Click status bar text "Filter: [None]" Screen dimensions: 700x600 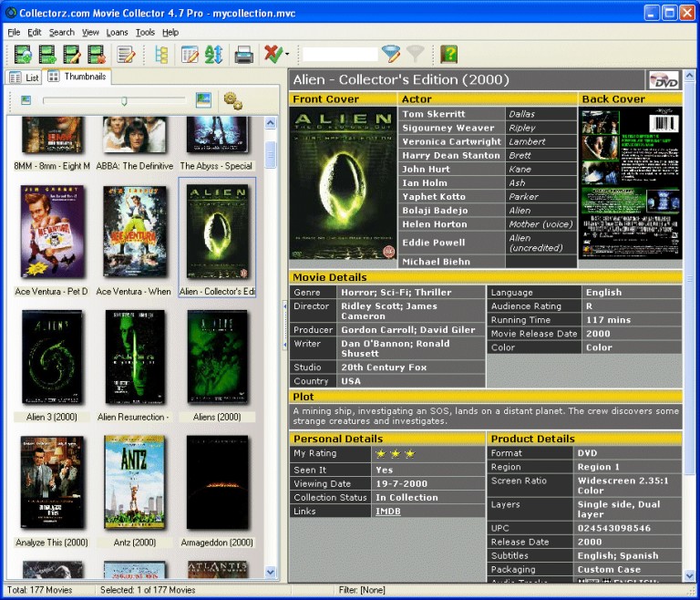tap(362, 590)
